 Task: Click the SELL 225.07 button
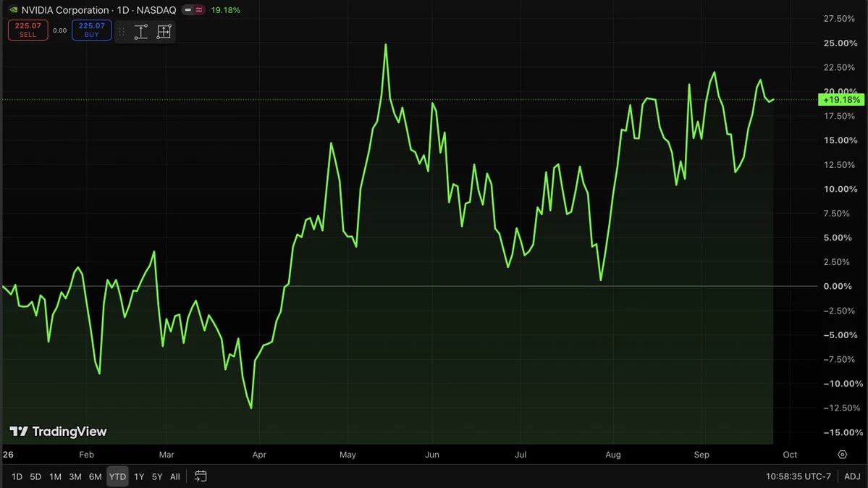click(x=28, y=30)
